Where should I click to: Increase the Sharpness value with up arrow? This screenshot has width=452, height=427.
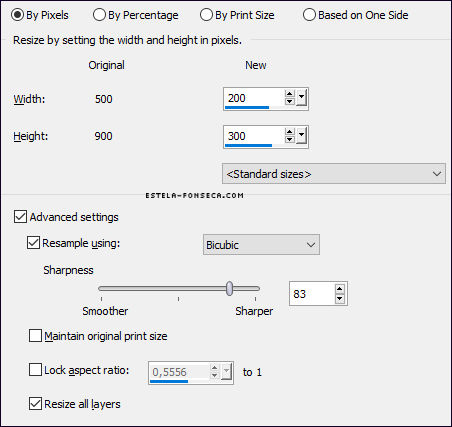[x=339, y=289]
